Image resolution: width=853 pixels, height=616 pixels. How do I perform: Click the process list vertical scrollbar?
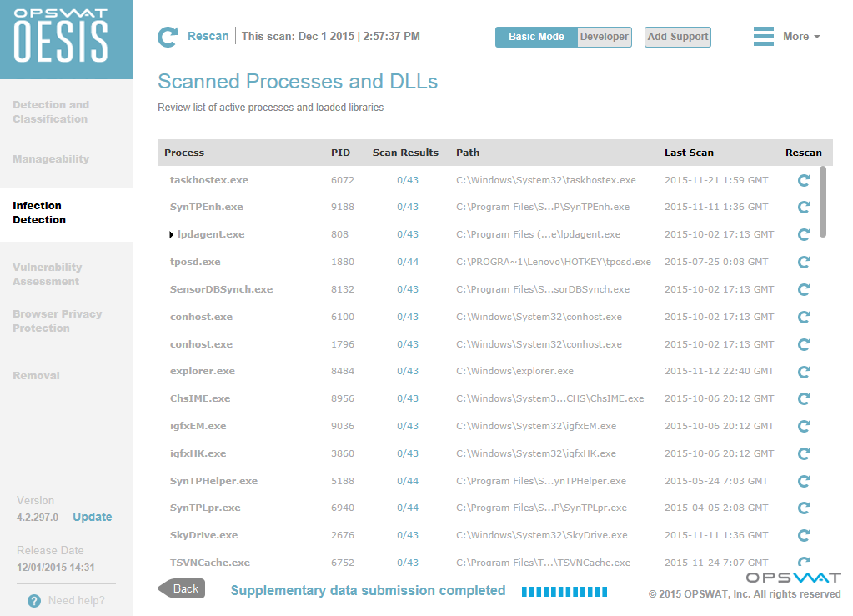point(823,202)
